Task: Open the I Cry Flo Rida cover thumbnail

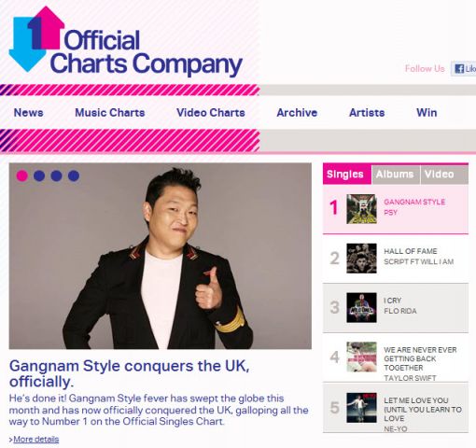Action: tap(361, 307)
